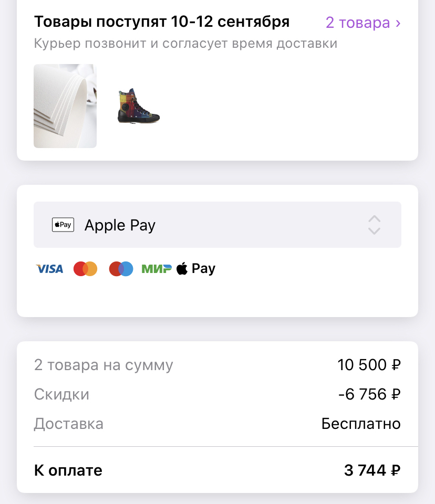
Task: Click the Mastercard logo
Action: point(86,269)
